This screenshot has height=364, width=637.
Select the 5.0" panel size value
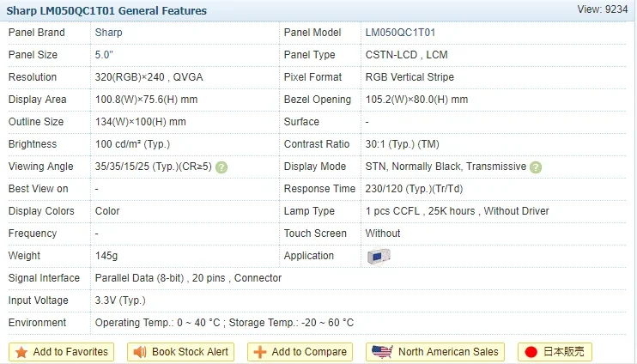point(104,55)
